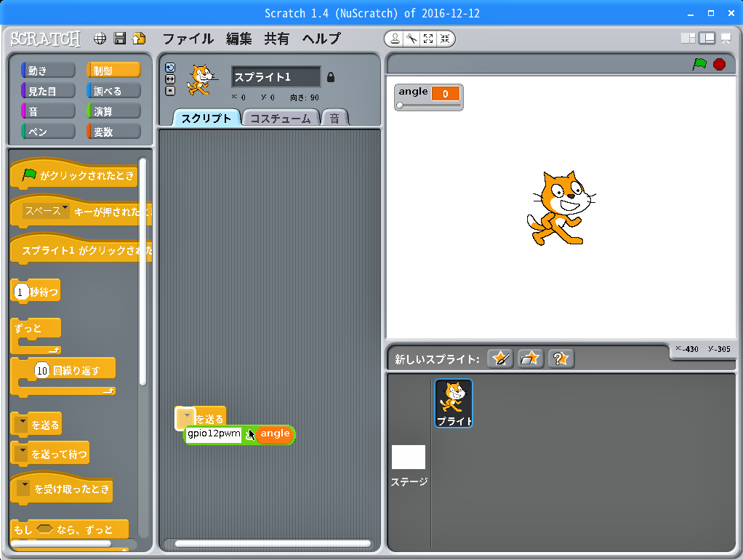This screenshot has height=560, width=743.
Task: Set rotation style to left-right flip only
Action: (170, 79)
